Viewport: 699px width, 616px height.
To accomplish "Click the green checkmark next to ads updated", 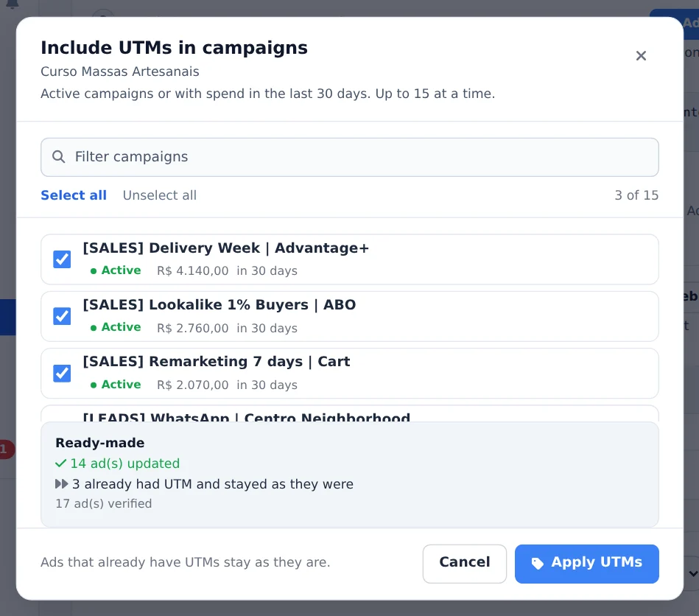I will [x=60, y=463].
